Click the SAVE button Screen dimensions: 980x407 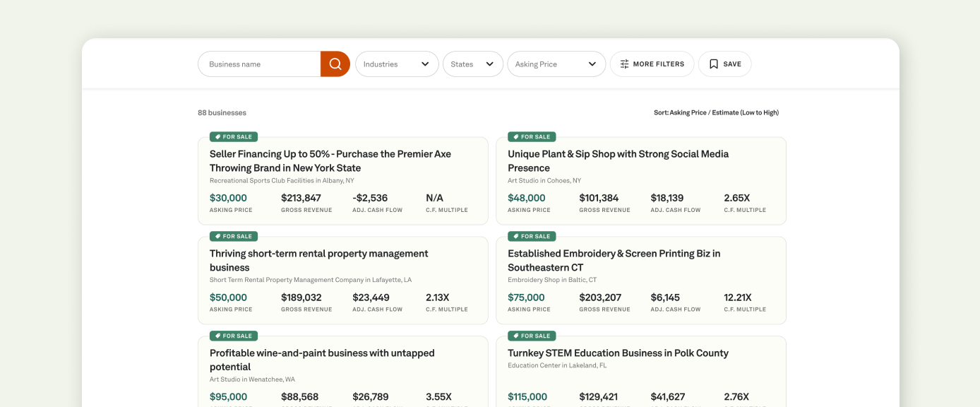724,64
